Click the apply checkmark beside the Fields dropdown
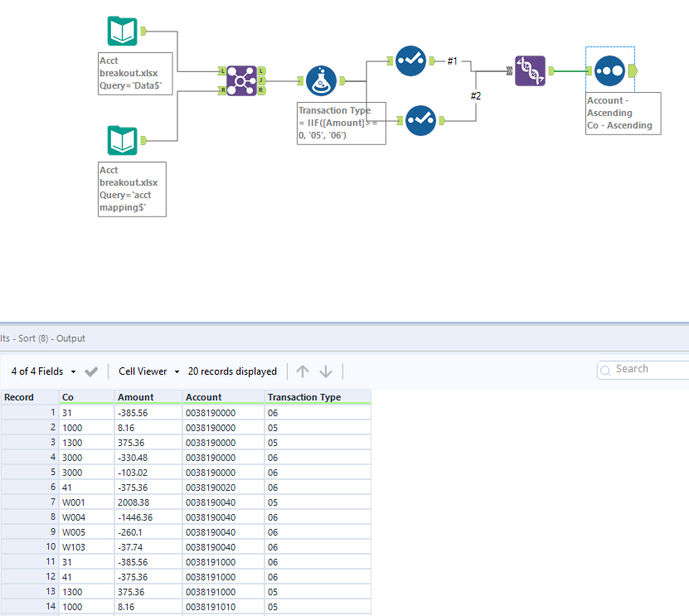This screenshot has width=689, height=616. 91,371
